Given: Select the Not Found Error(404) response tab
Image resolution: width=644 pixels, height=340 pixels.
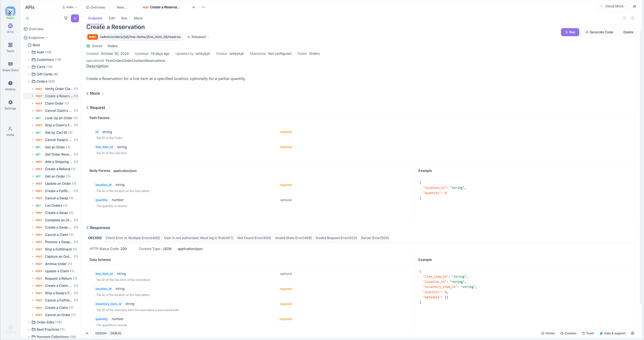Looking at the screenshot, I should pos(254,238).
